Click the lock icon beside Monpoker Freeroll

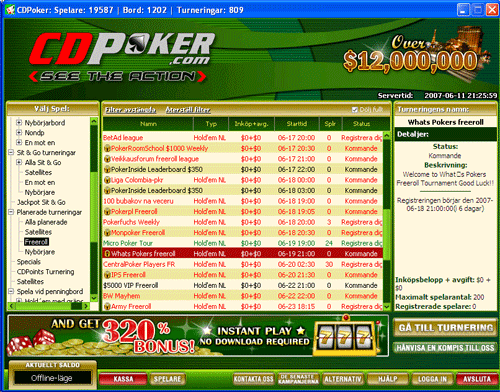pos(107,233)
